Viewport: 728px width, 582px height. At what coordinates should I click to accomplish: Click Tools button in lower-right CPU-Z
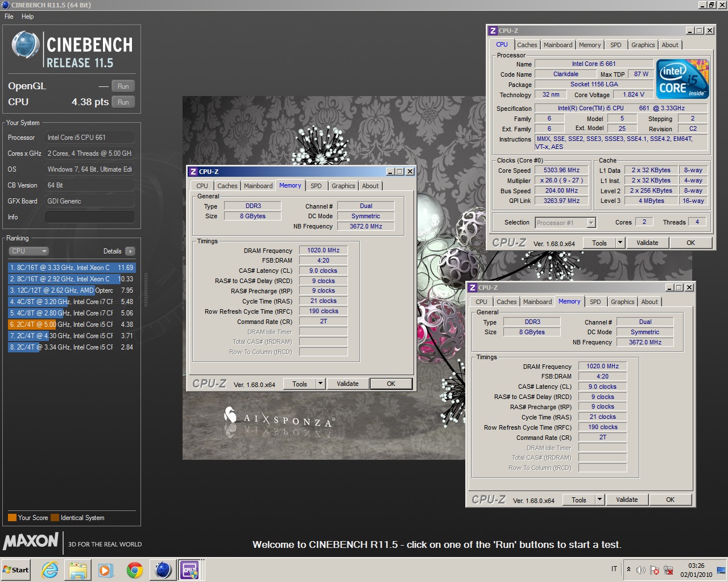(x=579, y=500)
